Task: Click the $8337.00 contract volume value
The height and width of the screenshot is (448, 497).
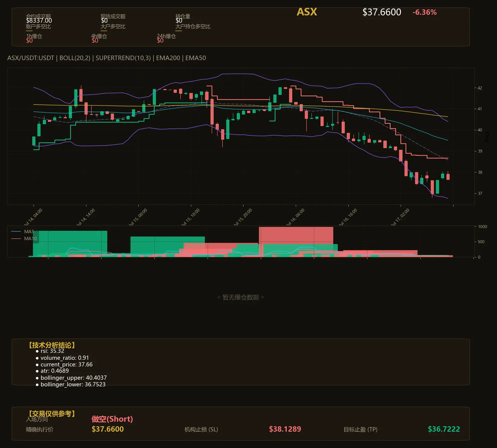Action: 39,21
